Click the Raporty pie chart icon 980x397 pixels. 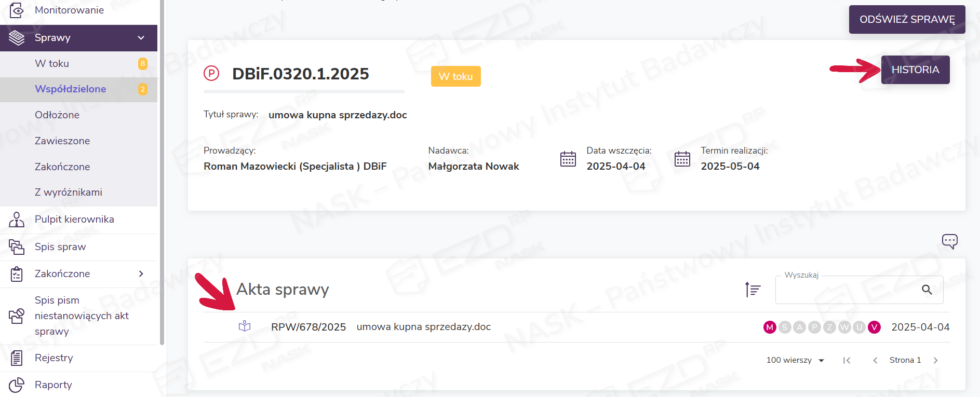[x=17, y=385]
